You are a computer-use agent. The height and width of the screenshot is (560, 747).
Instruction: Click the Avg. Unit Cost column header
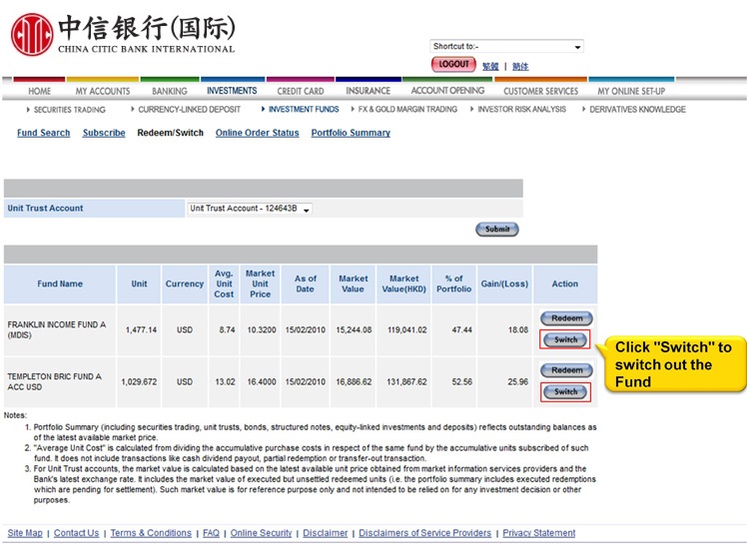(x=224, y=283)
